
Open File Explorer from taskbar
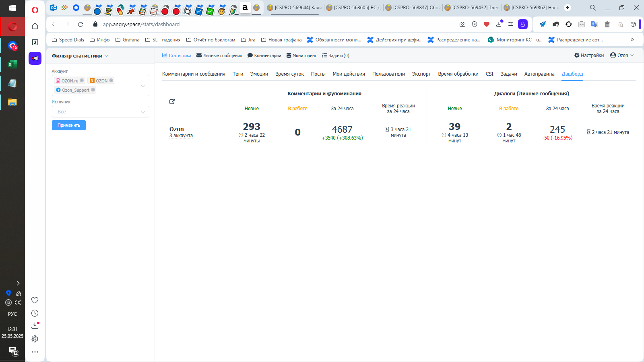coord(12,102)
